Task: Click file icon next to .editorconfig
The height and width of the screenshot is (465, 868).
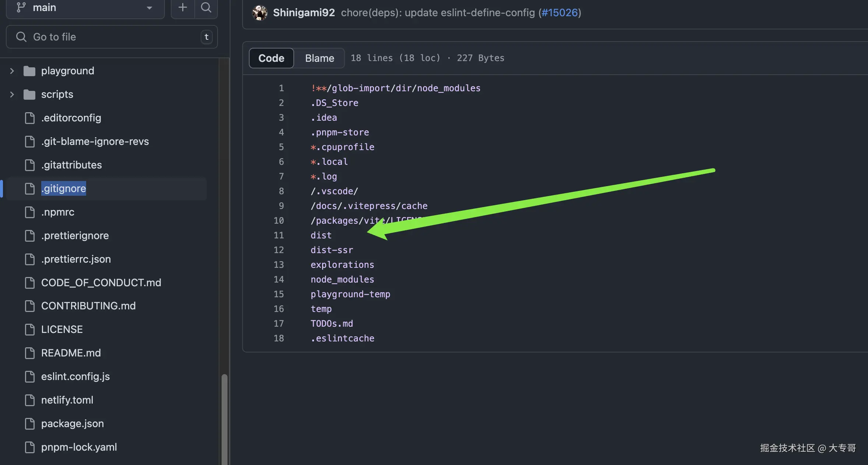Action: [29, 118]
